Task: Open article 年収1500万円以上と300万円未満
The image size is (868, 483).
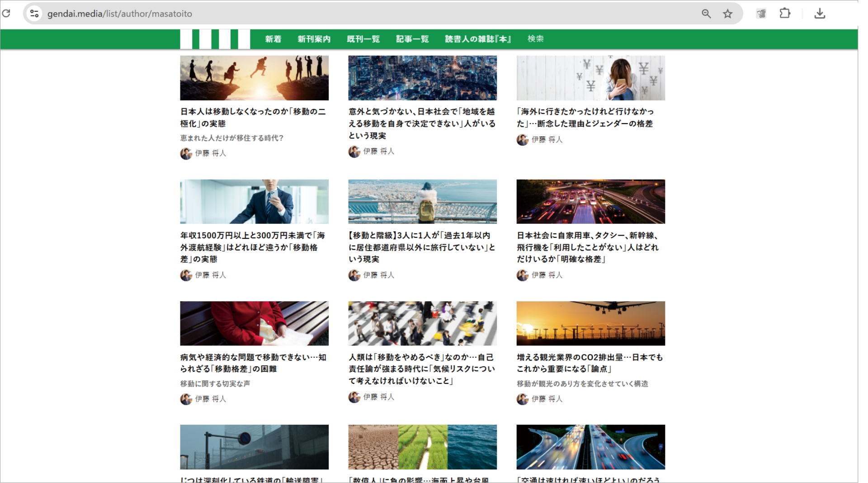Action: pos(253,247)
